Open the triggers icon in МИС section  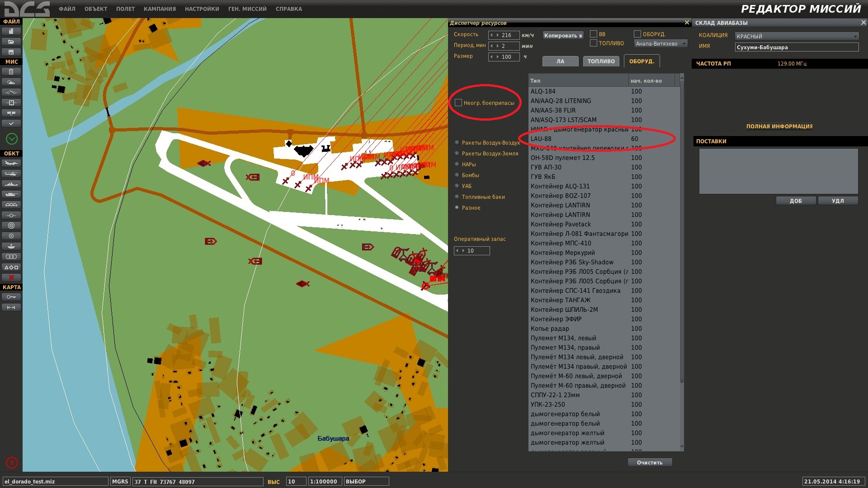11,92
